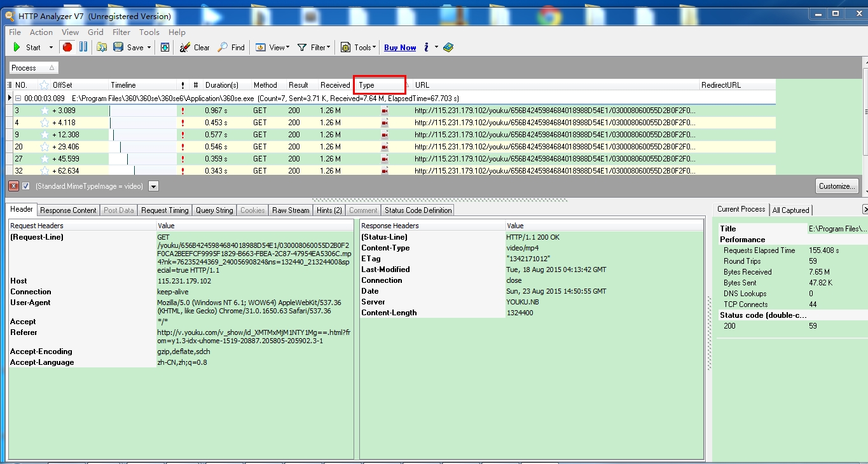Click the Referer request header row
868x464 pixels.
[x=181, y=338]
